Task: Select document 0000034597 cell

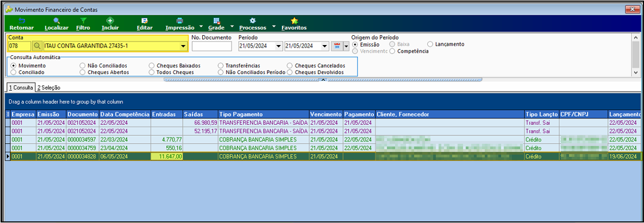Action: [83, 139]
